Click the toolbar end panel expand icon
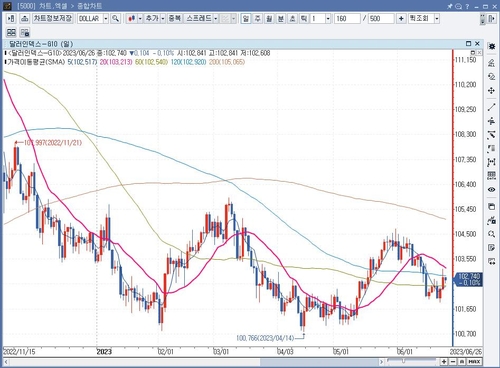500x368 pixels. (492, 19)
